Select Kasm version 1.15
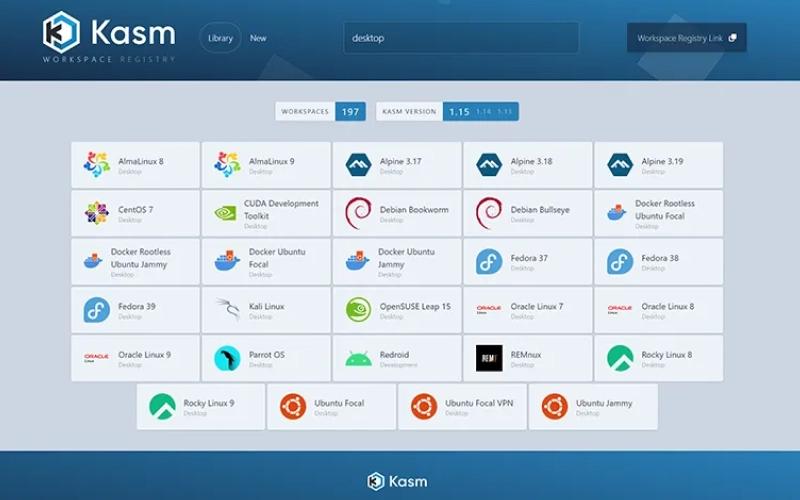This screenshot has width=800, height=500. pos(459,112)
